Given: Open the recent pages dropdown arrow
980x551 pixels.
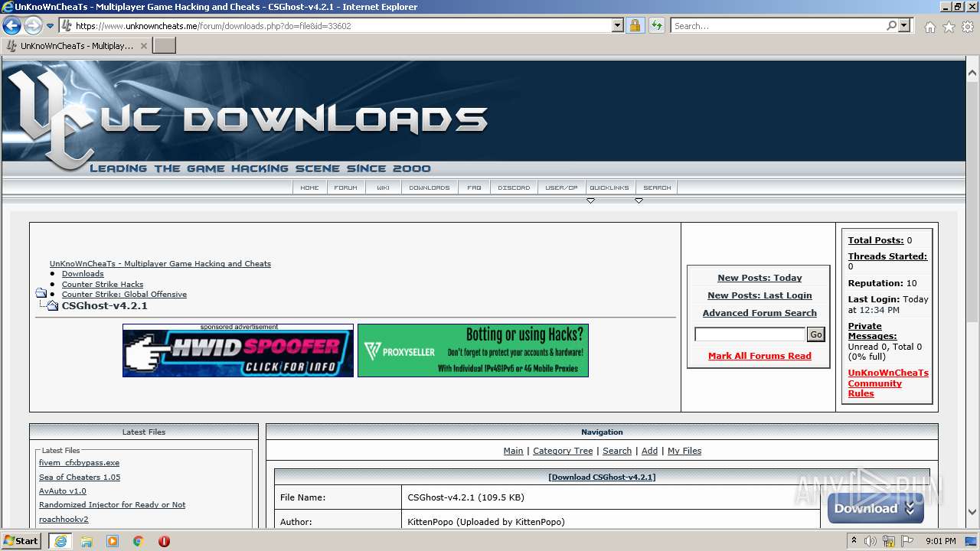Looking at the screenshot, I should [x=51, y=26].
